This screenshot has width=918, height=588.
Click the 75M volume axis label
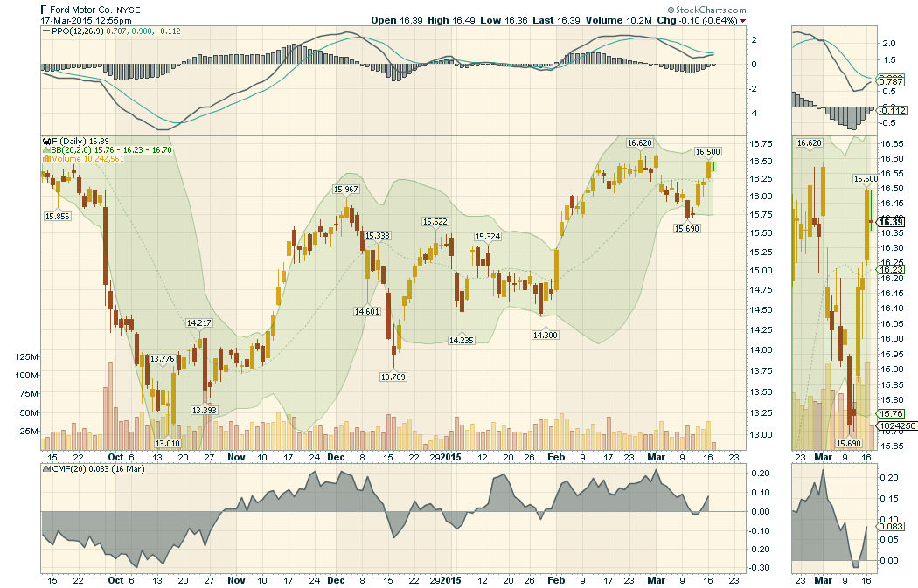(x=29, y=394)
